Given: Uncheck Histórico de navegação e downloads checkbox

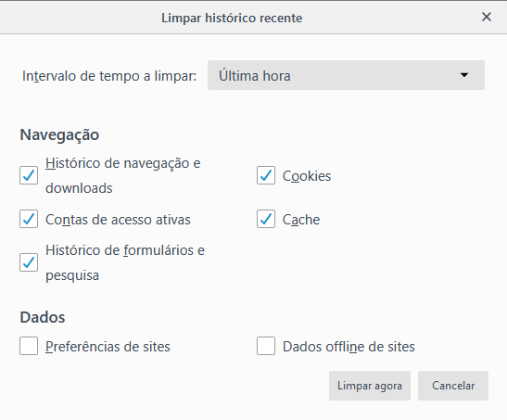Looking at the screenshot, I should pyautogui.click(x=29, y=175).
